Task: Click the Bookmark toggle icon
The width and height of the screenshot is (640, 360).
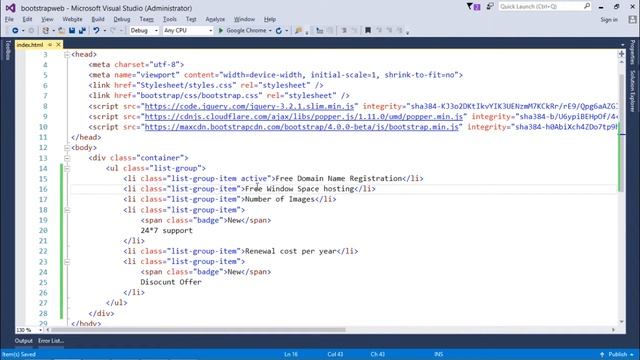Action: coord(368,31)
